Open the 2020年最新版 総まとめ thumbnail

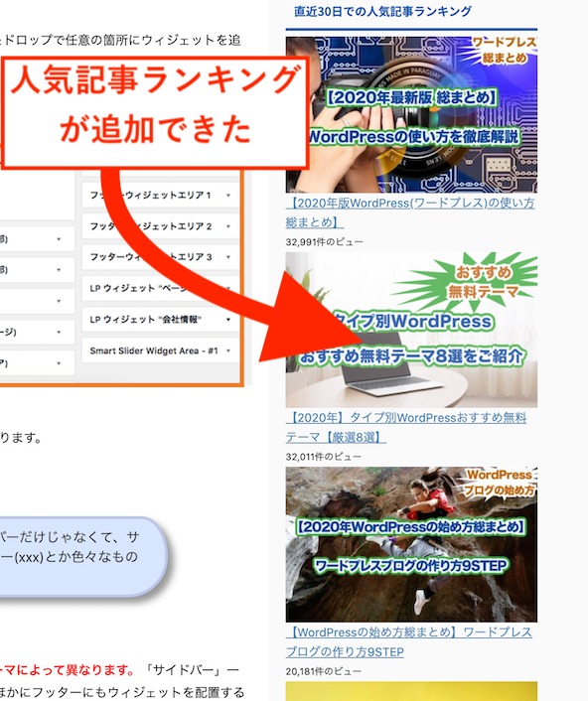[411, 114]
